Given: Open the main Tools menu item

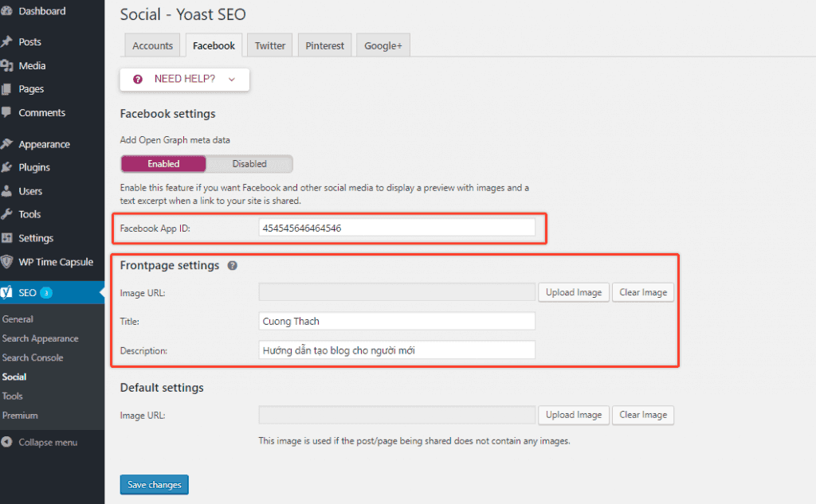Looking at the screenshot, I should pos(29,214).
